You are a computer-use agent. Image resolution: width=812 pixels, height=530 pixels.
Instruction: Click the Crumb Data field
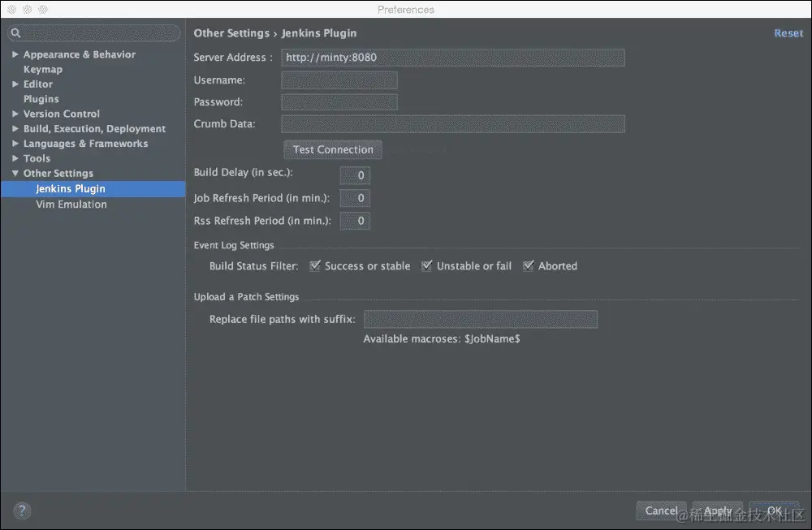453,124
